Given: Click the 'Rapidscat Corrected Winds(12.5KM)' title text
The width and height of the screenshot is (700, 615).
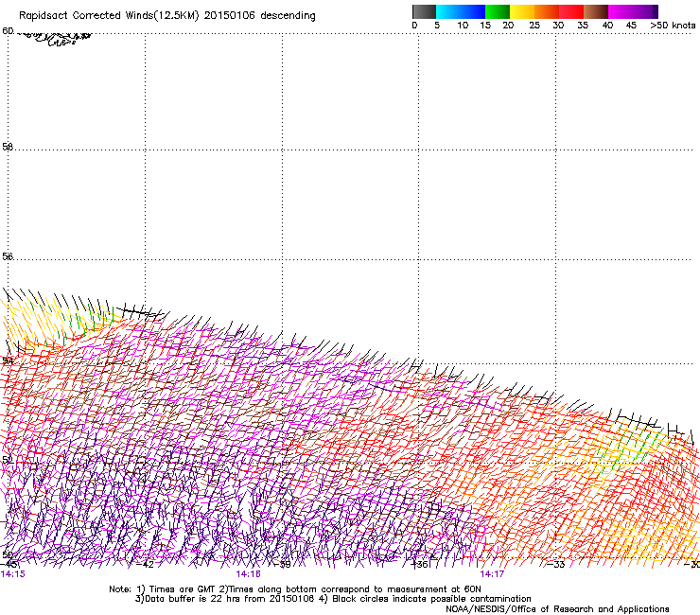Looking at the screenshot, I should (109, 16).
